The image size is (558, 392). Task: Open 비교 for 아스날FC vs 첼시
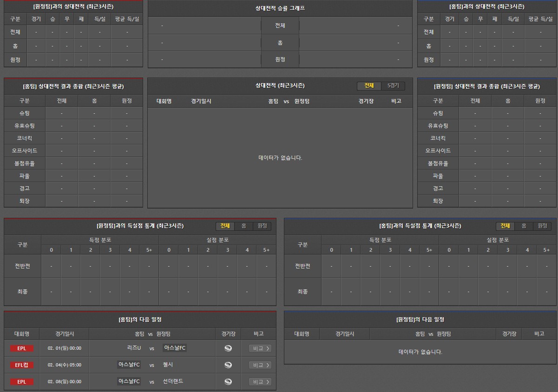[x=260, y=365]
